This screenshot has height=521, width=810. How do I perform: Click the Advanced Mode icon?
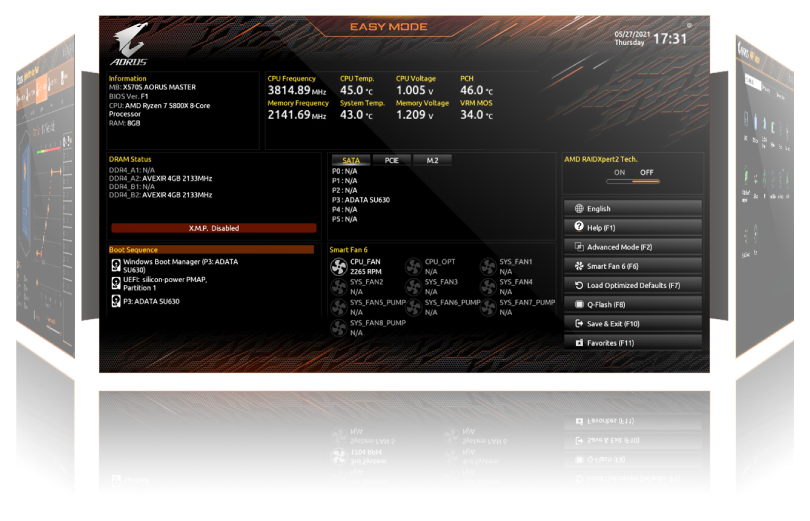[x=579, y=247]
